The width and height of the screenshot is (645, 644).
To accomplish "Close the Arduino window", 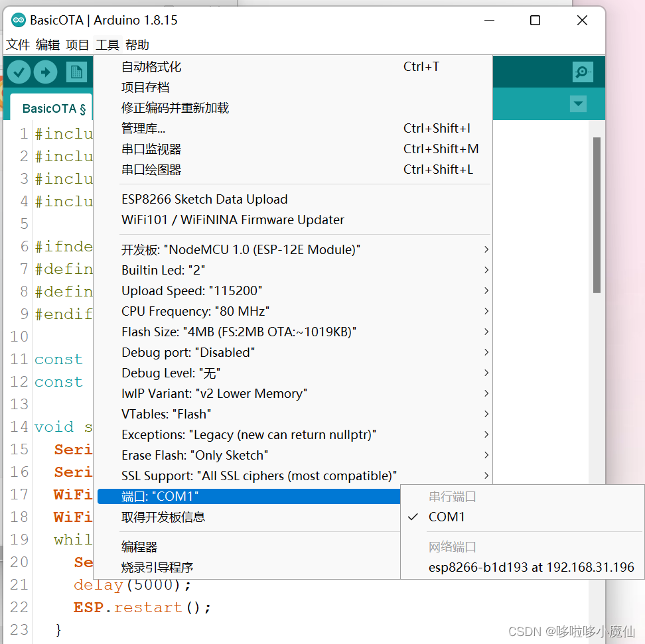I will pyautogui.click(x=582, y=20).
